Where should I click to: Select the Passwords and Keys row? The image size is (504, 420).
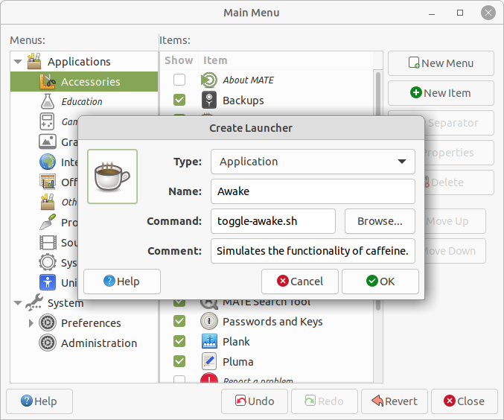[x=267, y=321]
